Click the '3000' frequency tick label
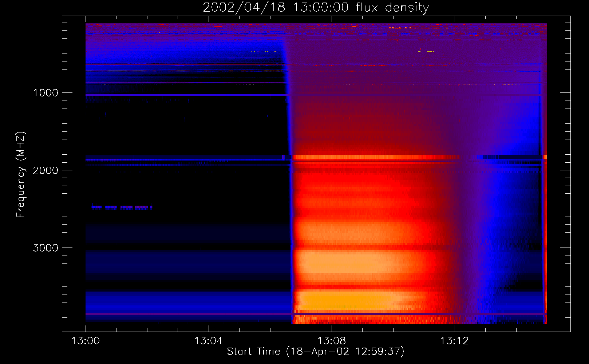 pyautogui.click(x=46, y=248)
